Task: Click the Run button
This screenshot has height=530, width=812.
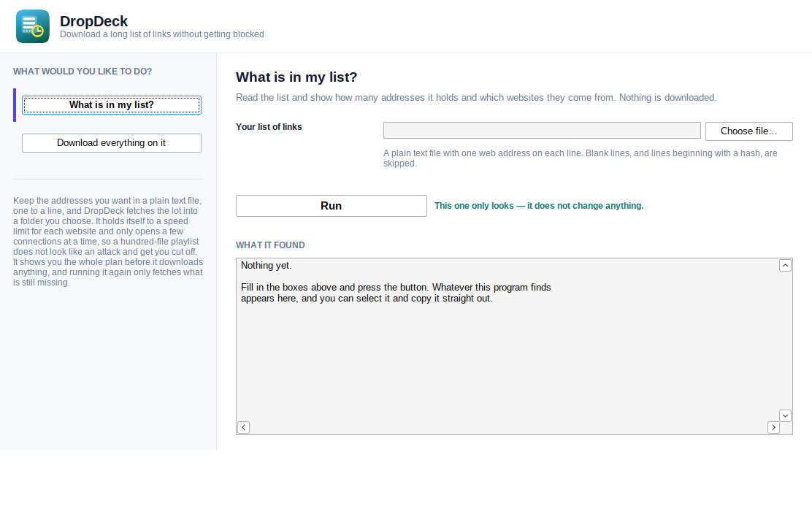Action: tap(332, 205)
